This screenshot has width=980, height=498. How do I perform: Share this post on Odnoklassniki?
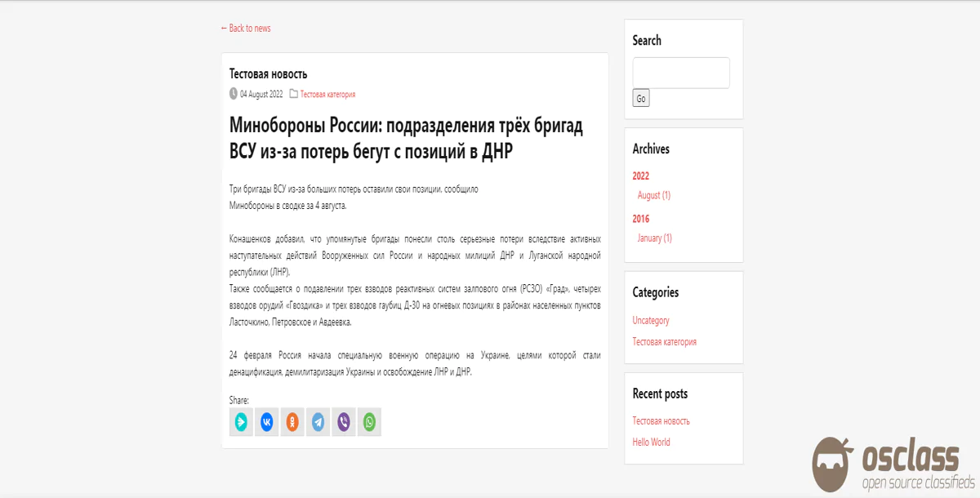click(x=292, y=422)
